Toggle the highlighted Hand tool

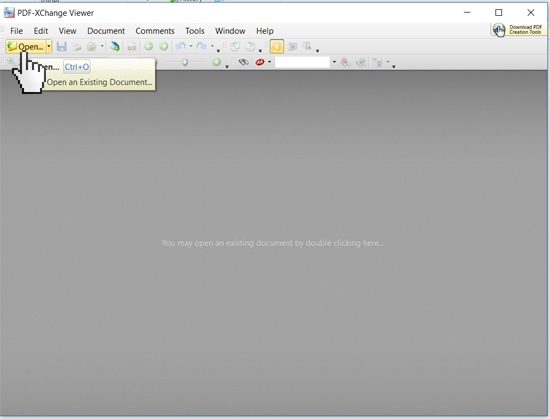[277, 46]
